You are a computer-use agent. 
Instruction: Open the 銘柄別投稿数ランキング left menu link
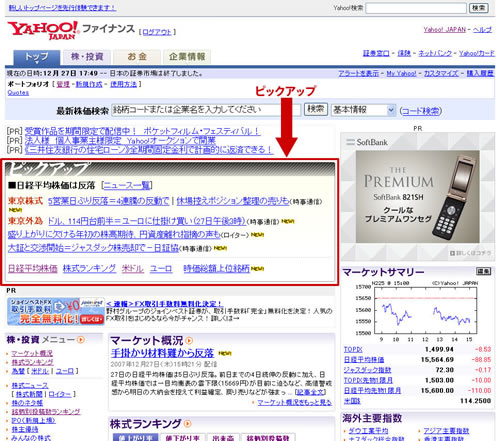click(x=46, y=412)
